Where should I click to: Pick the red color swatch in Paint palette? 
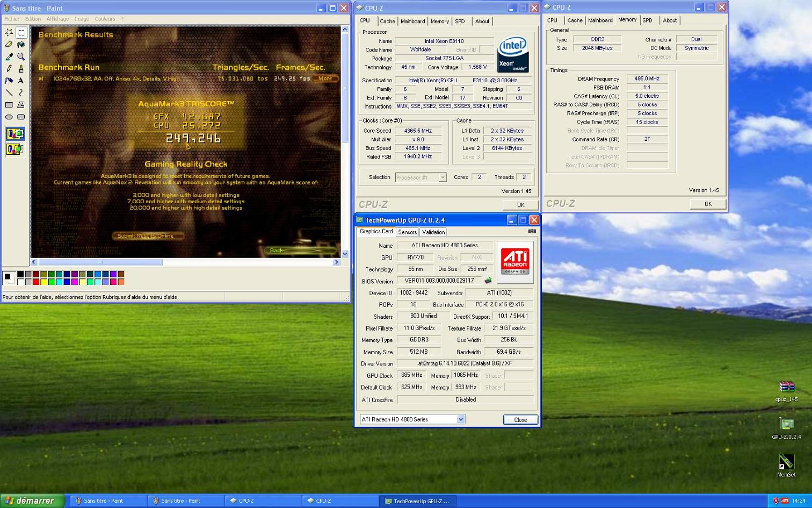[x=36, y=282]
